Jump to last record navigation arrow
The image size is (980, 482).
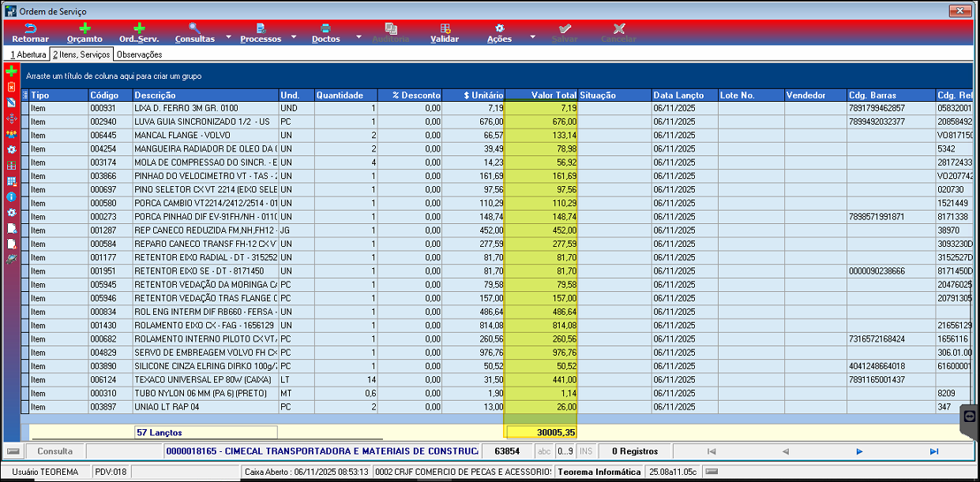coord(934,451)
